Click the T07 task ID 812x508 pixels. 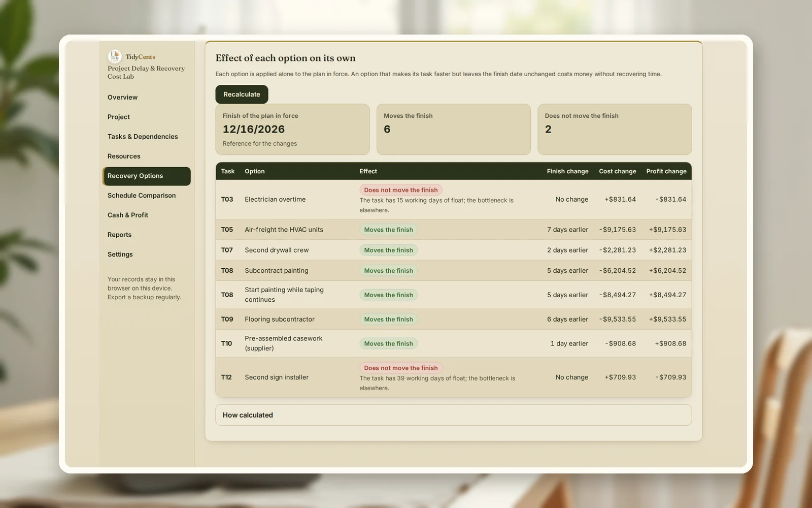click(x=227, y=250)
